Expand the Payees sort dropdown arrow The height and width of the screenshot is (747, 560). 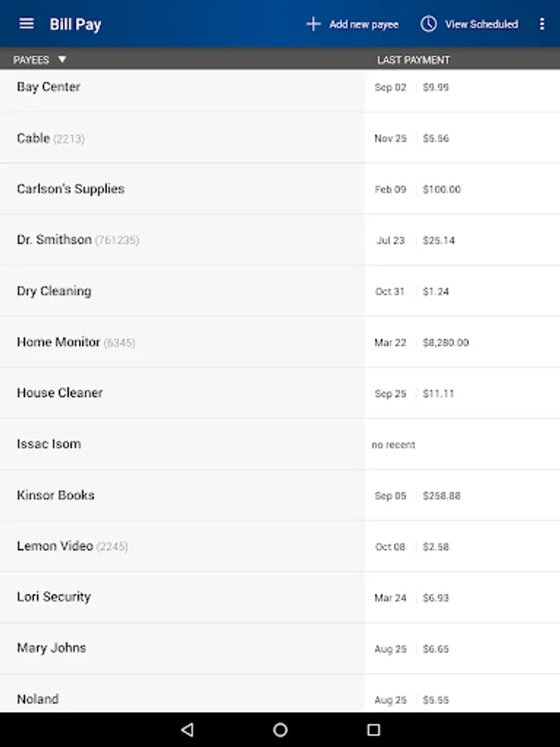tap(62, 60)
